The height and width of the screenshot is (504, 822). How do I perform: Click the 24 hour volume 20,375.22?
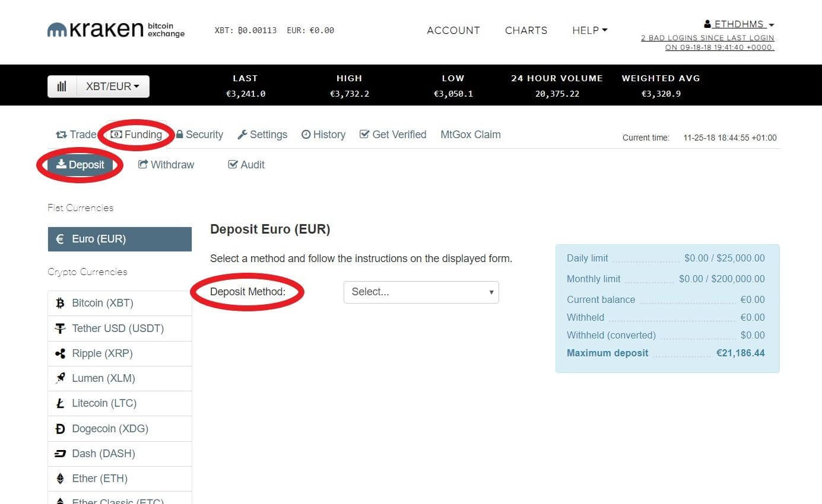(x=557, y=94)
